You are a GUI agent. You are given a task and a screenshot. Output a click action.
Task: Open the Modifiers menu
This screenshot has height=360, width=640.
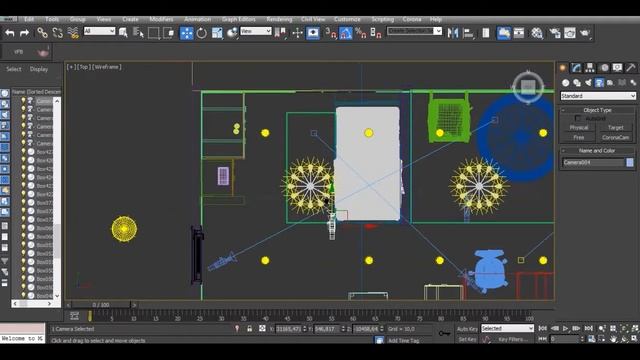click(x=161, y=19)
